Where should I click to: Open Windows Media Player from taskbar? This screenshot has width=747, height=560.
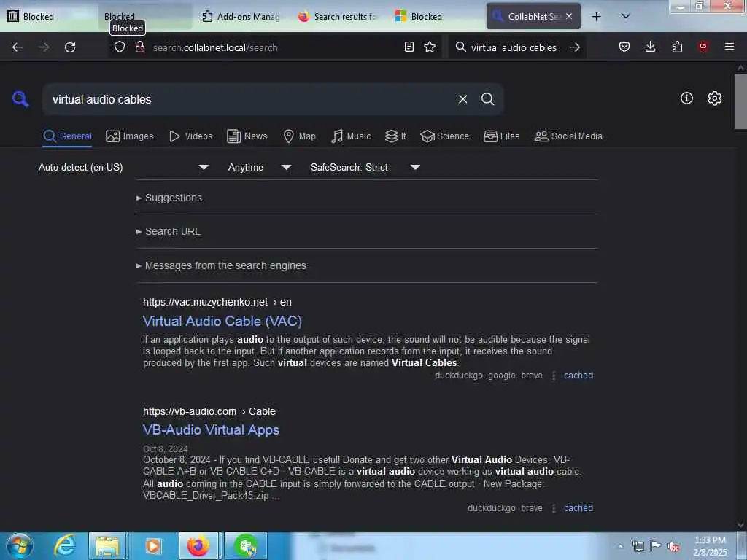tap(153, 545)
